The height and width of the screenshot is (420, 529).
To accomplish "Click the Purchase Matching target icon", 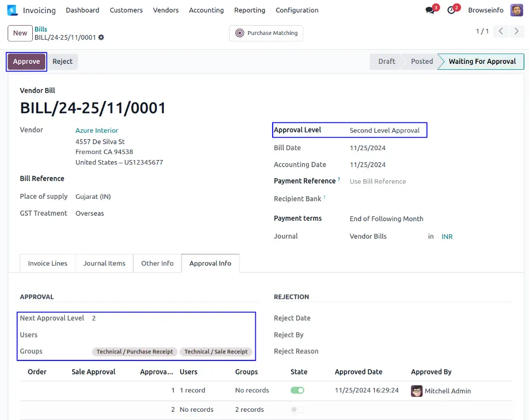I will [x=239, y=33].
